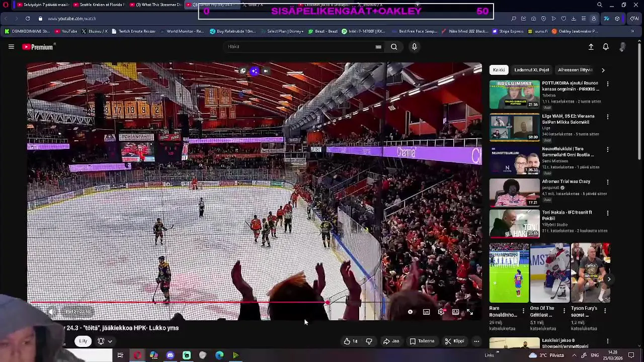Toggle subtitles in the video player
The height and width of the screenshot is (362, 644).
pos(426,312)
